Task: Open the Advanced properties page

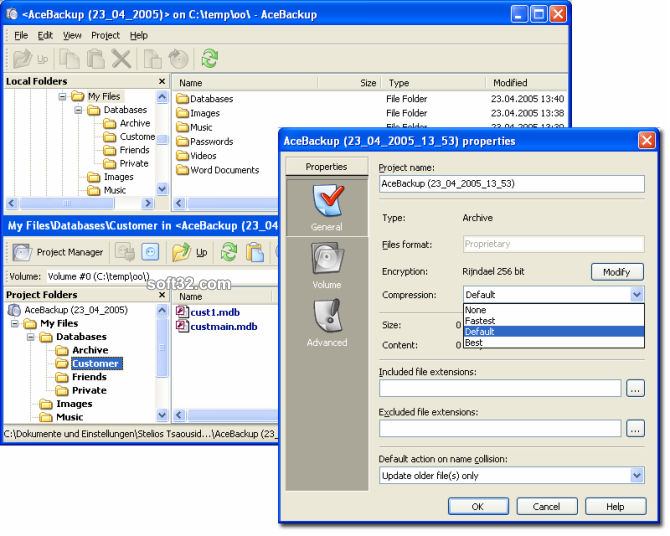Action: click(326, 323)
